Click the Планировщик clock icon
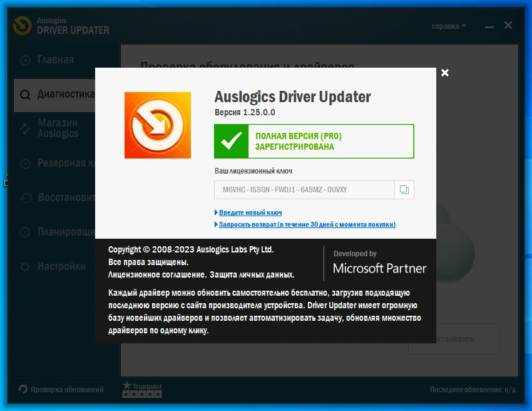 [25, 232]
